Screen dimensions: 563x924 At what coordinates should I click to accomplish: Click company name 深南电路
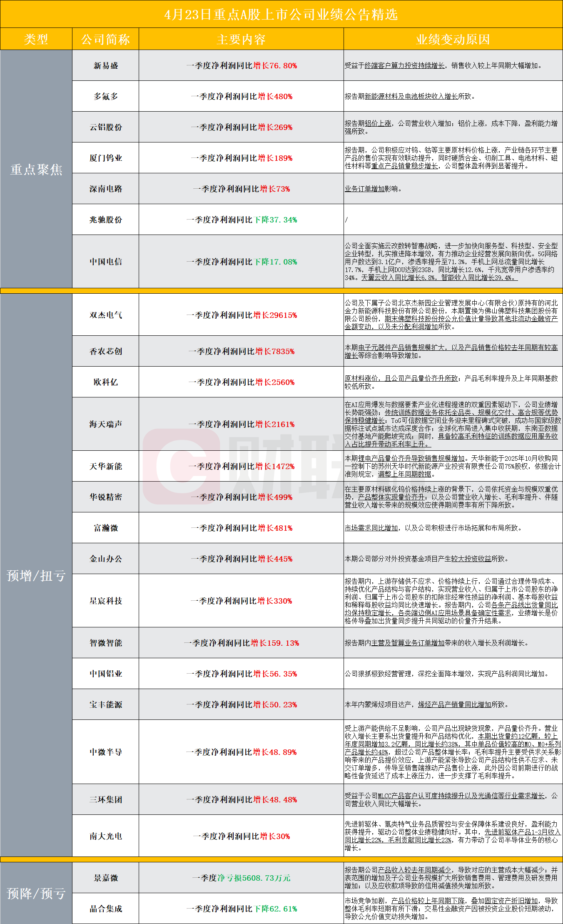pyautogui.click(x=106, y=189)
